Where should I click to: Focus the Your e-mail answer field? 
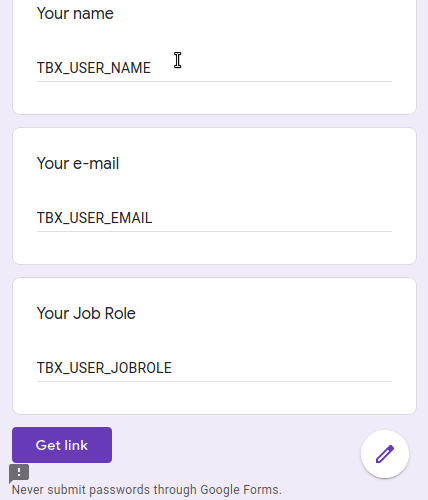point(214,218)
